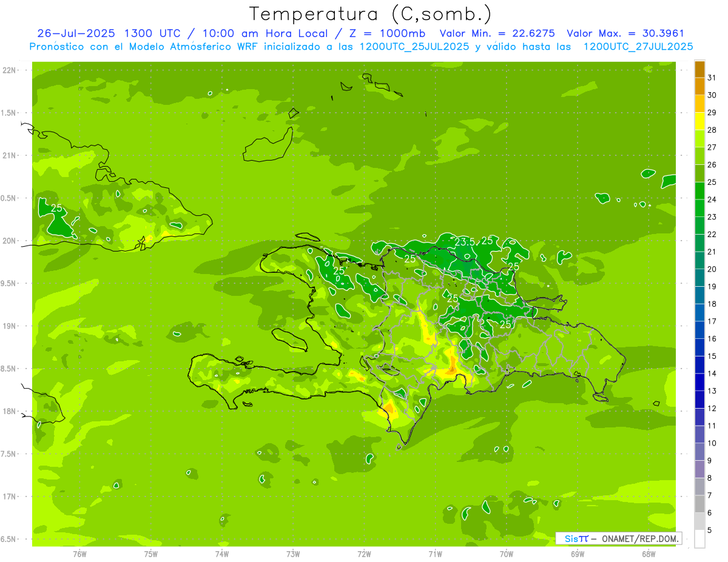Click legend scale value '18'
The height and width of the screenshot is (562, 728).
tap(712, 304)
